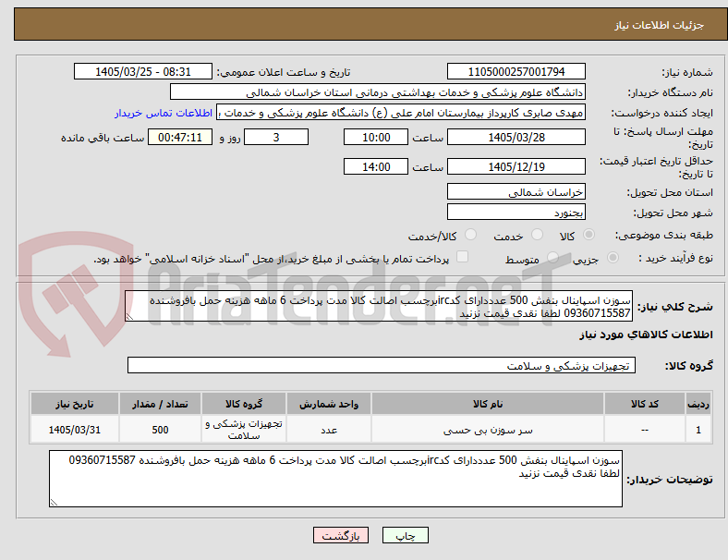Image resolution: width=728 pixels, height=560 pixels.
Task: Click the delivery city field بجنورد
Action: point(516,213)
